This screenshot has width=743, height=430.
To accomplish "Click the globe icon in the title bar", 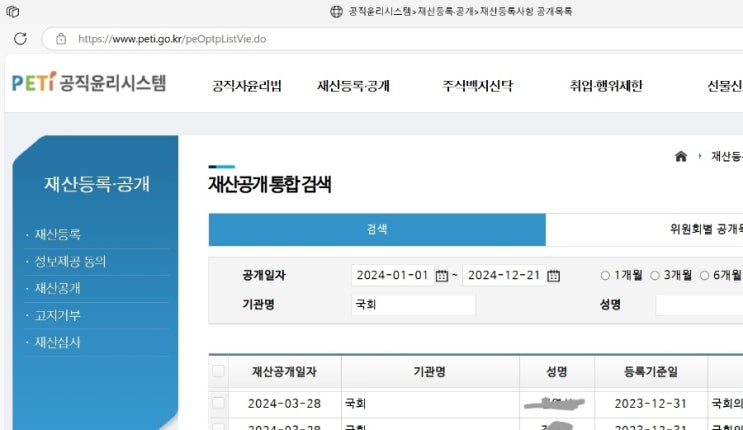I will 336,11.
